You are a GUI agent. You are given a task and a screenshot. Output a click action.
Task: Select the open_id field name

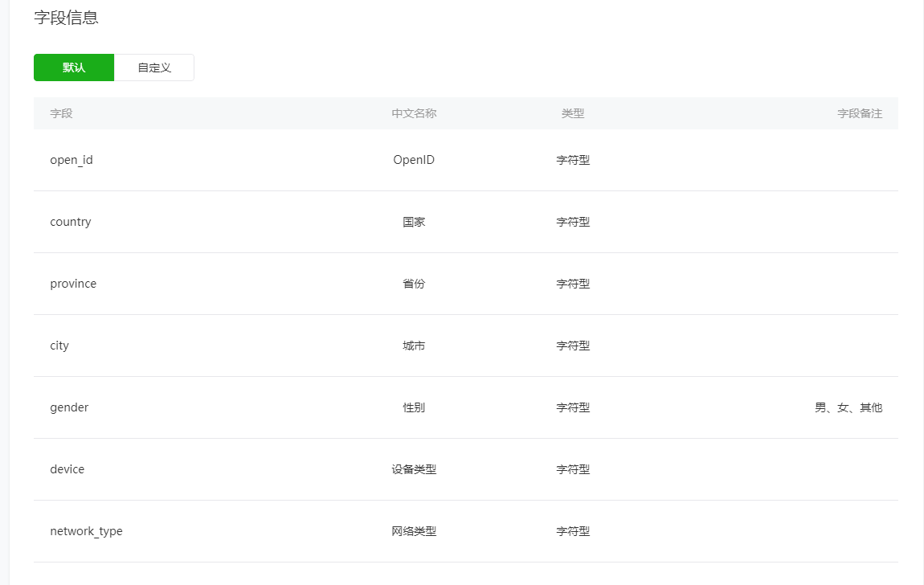(x=72, y=160)
